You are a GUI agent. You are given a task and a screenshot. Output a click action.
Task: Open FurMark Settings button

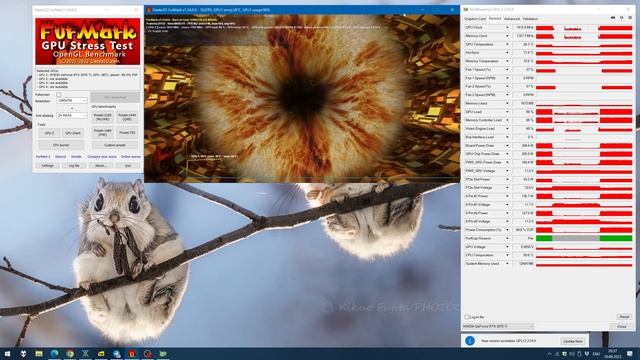[47, 166]
